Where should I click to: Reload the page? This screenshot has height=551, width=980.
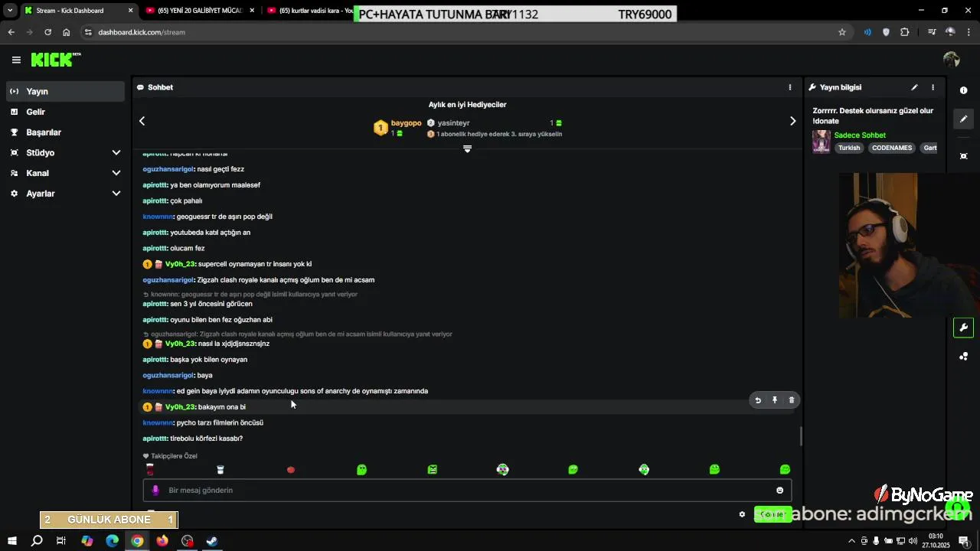pos(47,32)
